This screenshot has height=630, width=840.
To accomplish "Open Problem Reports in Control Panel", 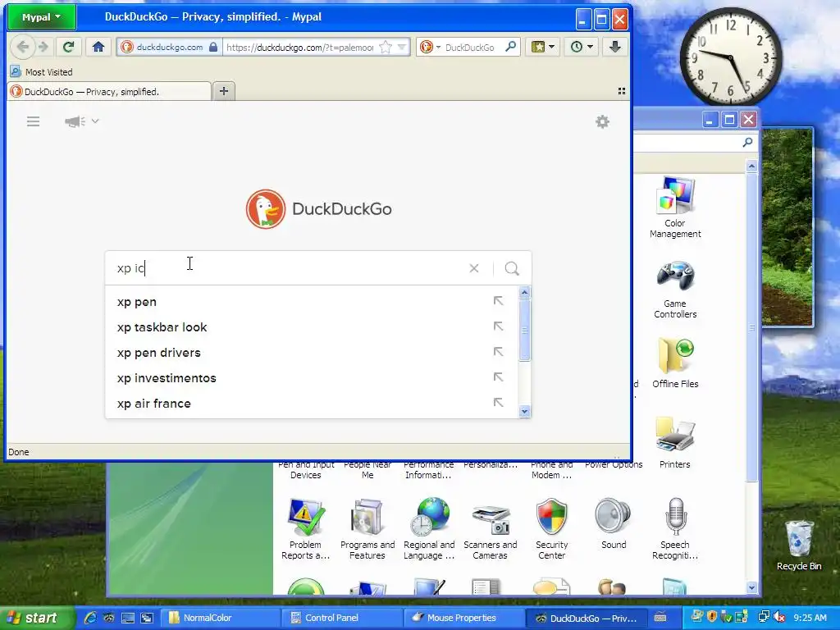I will [306, 529].
